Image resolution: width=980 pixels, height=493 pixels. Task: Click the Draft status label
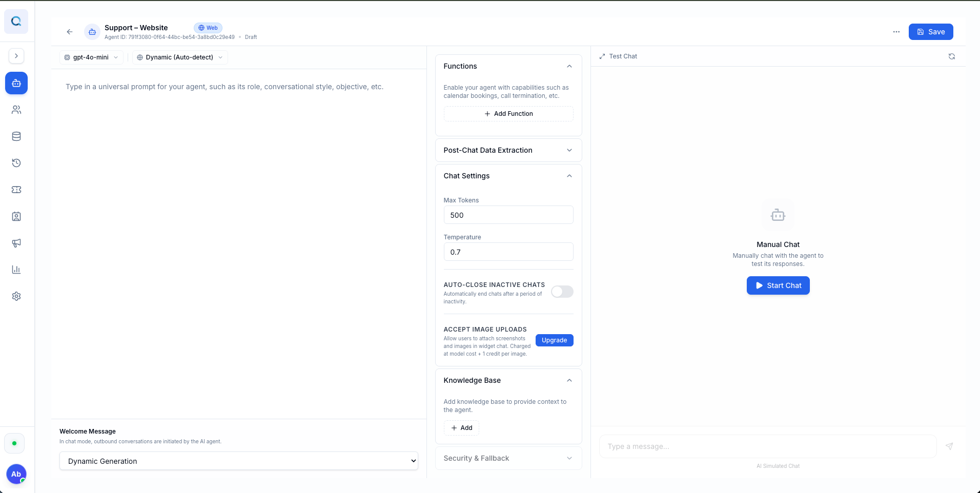(251, 37)
